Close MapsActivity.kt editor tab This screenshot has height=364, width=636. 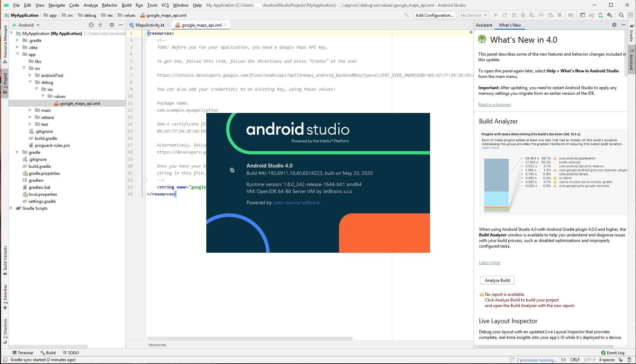pos(168,25)
